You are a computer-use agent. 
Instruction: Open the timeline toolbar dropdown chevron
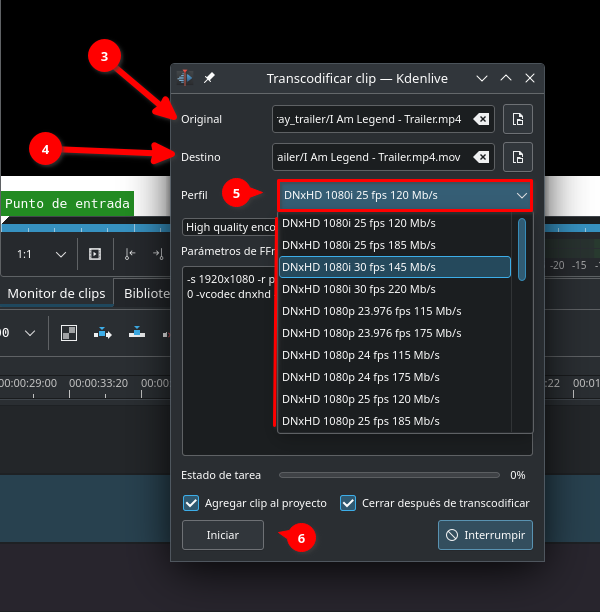pos(30,333)
